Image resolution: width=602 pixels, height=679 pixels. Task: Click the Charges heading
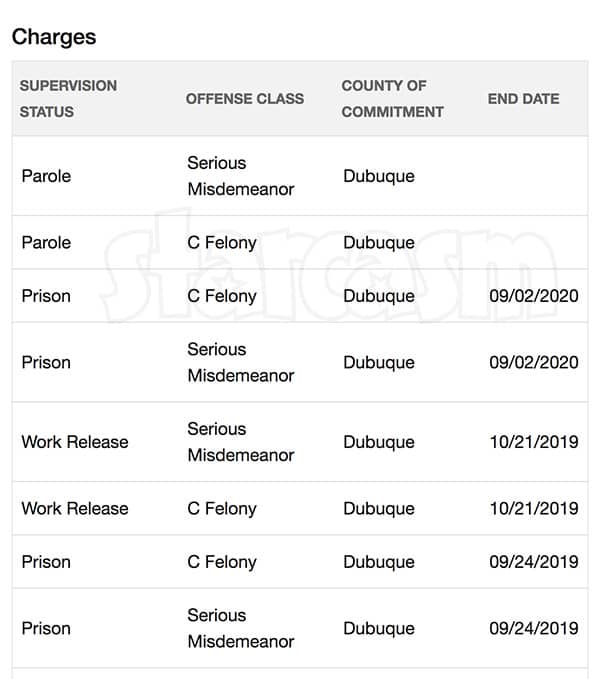(x=54, y=37)
